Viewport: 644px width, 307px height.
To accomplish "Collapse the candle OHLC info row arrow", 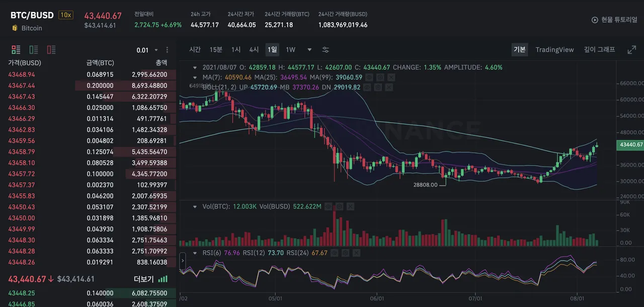I will coord(196,67).
